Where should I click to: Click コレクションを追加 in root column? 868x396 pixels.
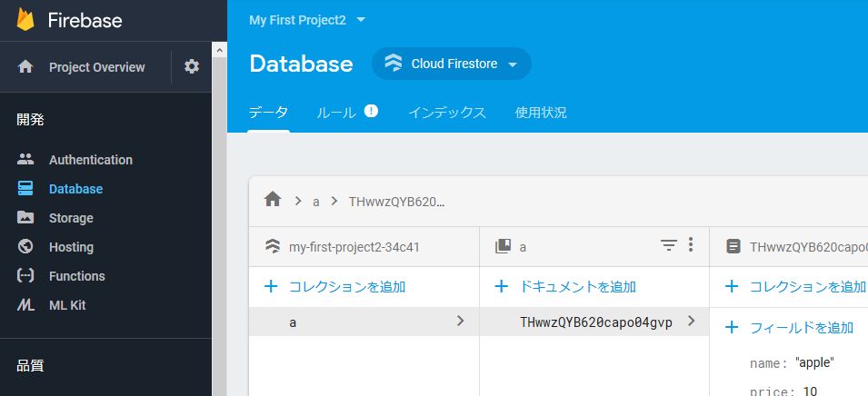click(x=347, y=286)
